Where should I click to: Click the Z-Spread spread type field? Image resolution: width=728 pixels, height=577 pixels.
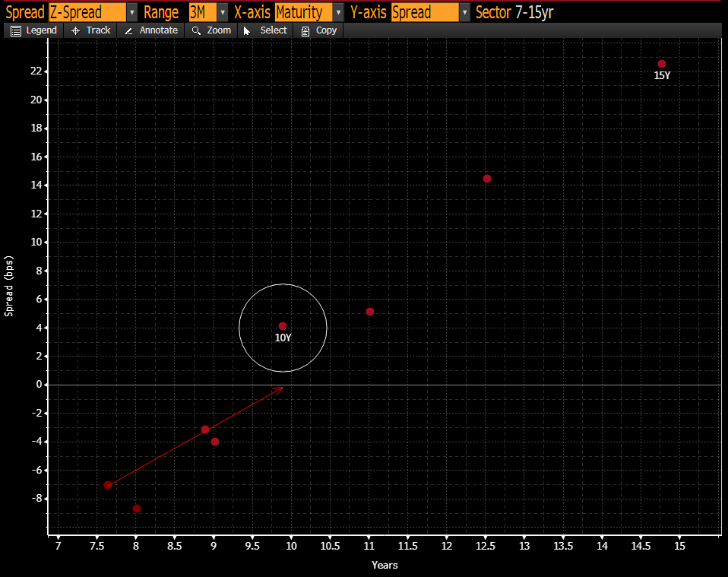pyautogui.click(x=87, y=12)
